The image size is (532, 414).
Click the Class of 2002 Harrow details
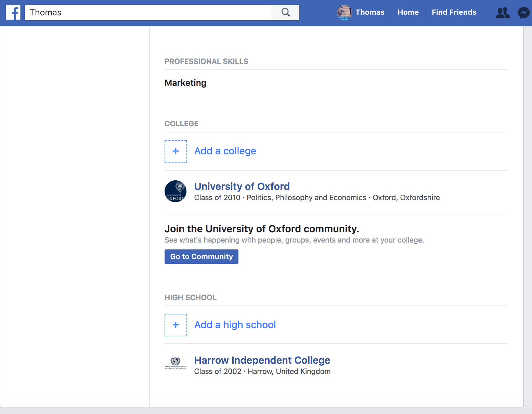[x=262, y=372]
